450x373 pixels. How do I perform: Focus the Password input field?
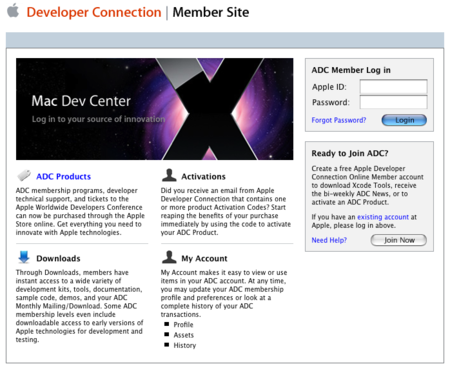(393, 102)
